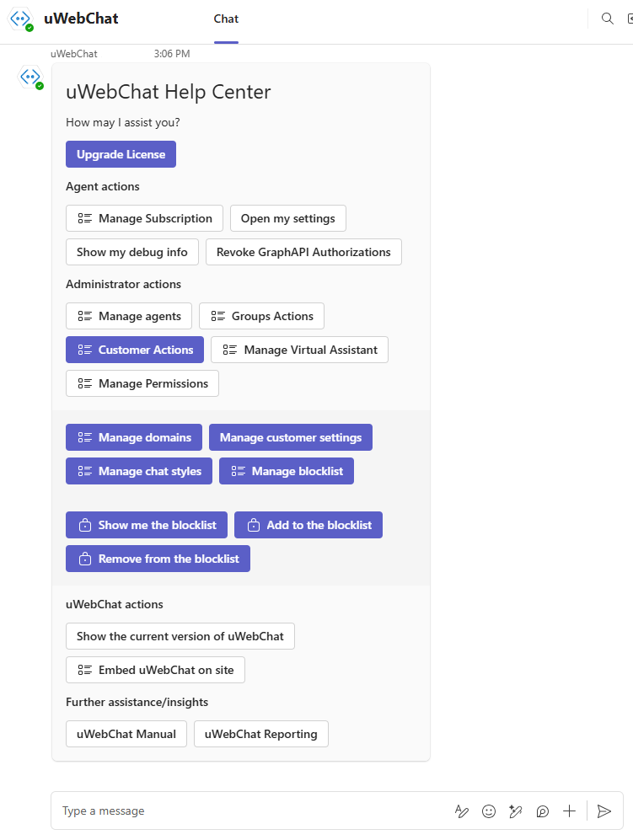
Task: Click the plus icon to attach content
Action: tap(570, 811)
